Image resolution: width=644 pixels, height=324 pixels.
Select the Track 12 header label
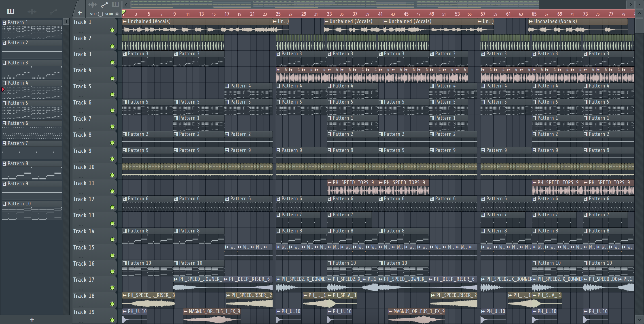(x=84, y=199)
